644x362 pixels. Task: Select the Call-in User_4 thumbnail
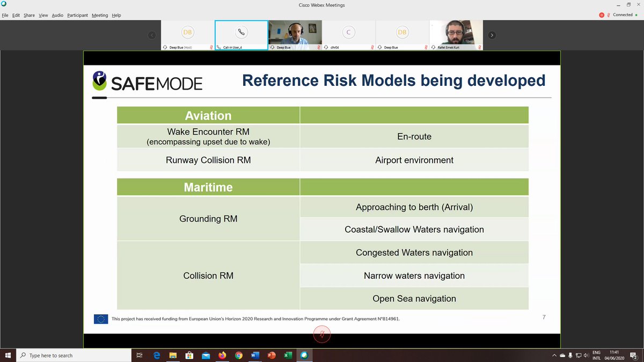pos(241,35)
